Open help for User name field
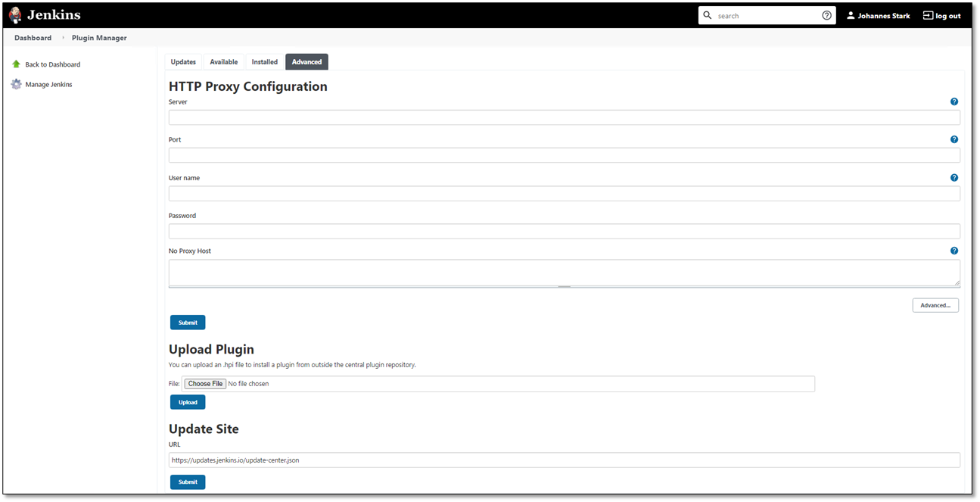The image size is (980, 502). [x=954, y=178]
